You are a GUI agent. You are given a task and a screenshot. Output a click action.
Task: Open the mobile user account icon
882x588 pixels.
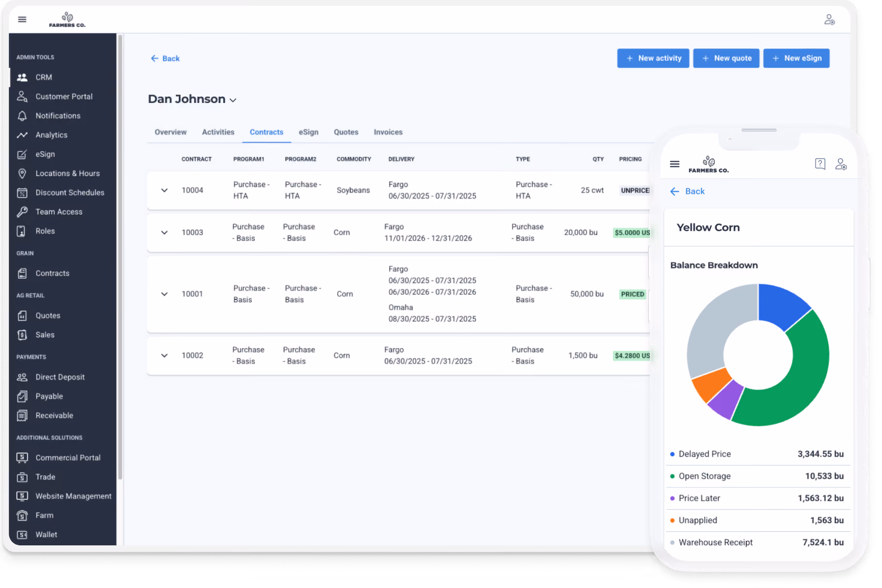[841, 164]
